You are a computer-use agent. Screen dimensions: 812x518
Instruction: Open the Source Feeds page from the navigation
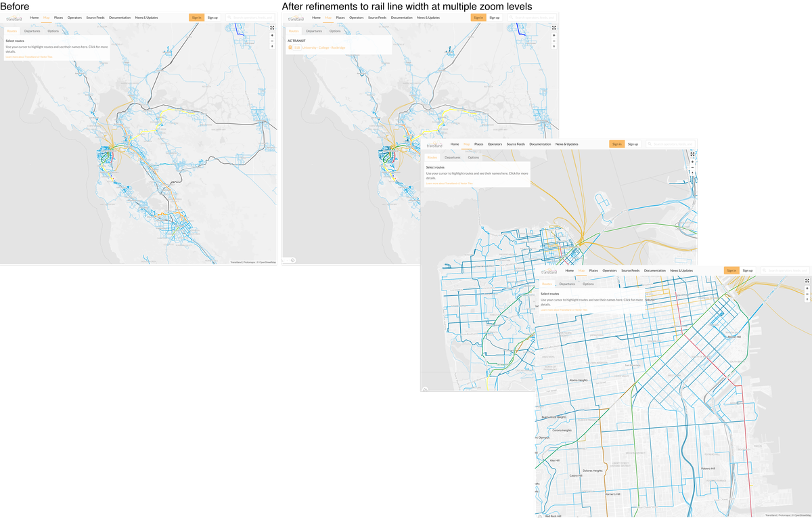pos(630,270)
